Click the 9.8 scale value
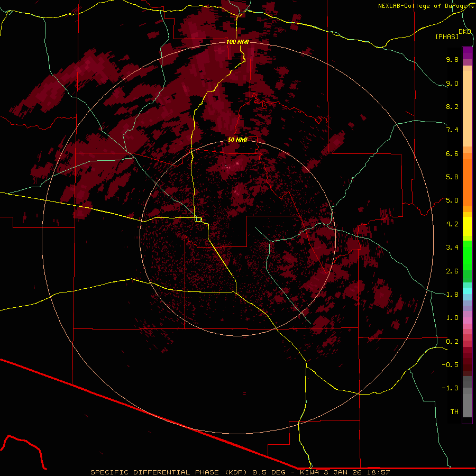The width and height of the screenshot is (476, 476). click(x=452, y=59)
